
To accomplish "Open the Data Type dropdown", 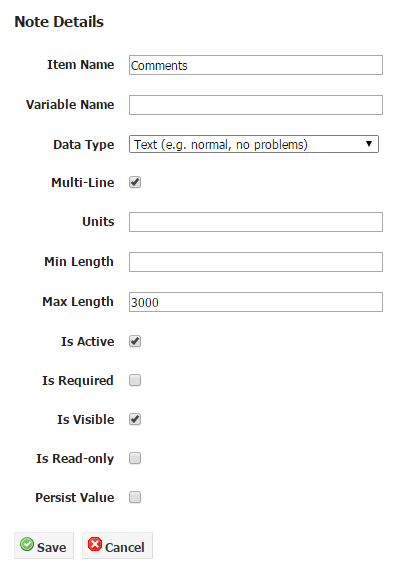I will click(254, 144).
